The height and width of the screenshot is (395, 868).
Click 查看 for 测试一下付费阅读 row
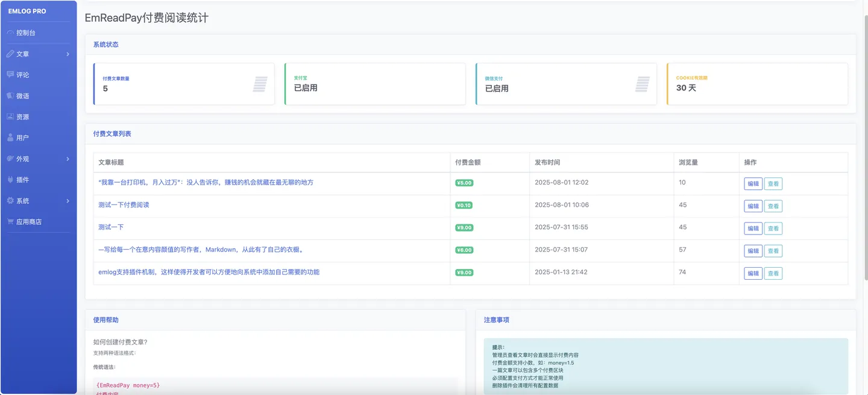pos(773,206)
